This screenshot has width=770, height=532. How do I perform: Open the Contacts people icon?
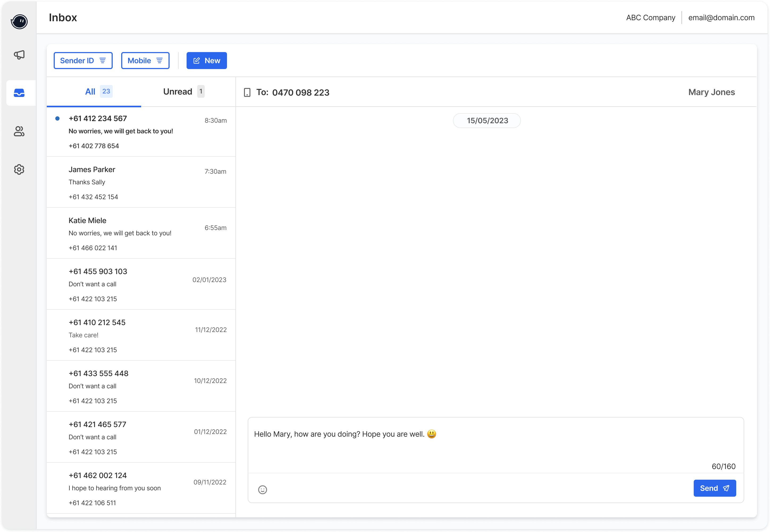tap(19, 131)
